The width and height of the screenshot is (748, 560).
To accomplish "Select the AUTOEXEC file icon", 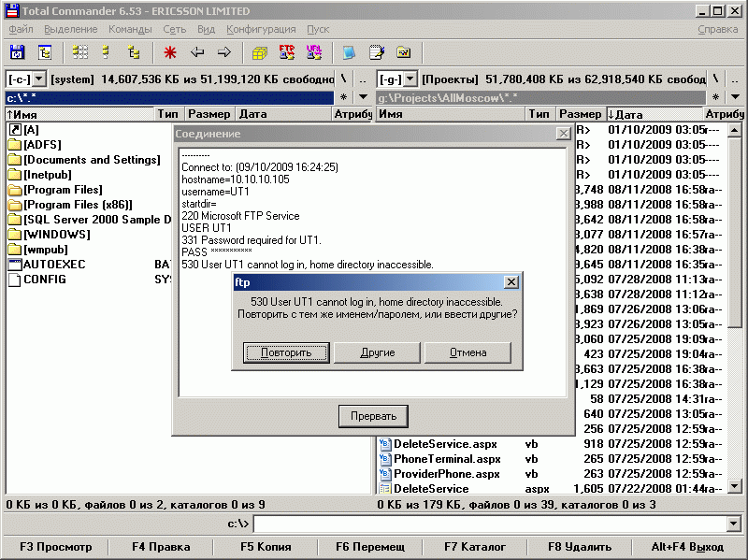I will tap(15, 265).
